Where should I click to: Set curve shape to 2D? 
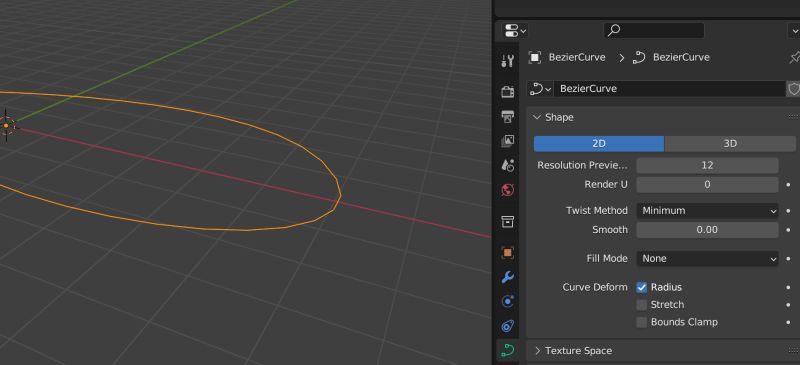tap(599, 143)
